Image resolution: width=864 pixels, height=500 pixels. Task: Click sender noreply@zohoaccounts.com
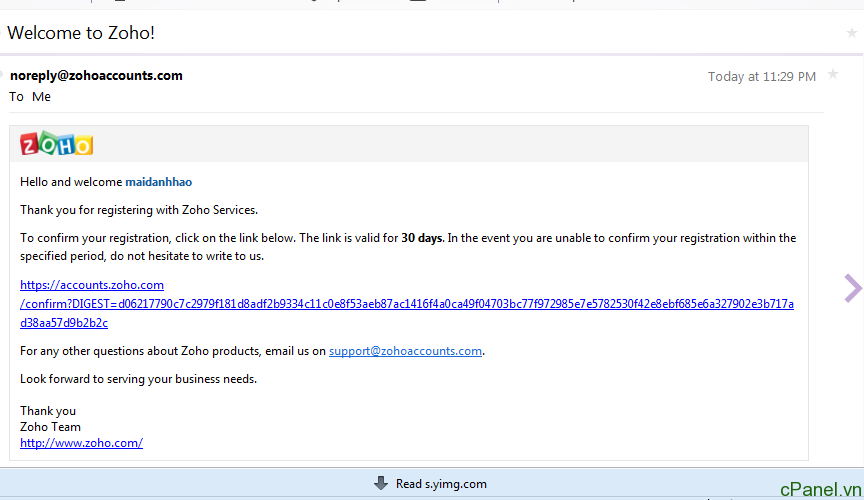96,76
